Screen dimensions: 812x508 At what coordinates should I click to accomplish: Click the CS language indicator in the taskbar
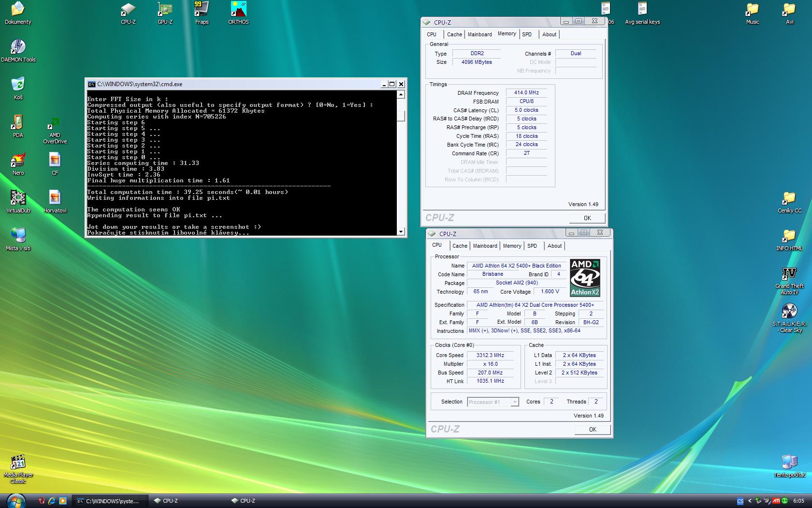740,501
